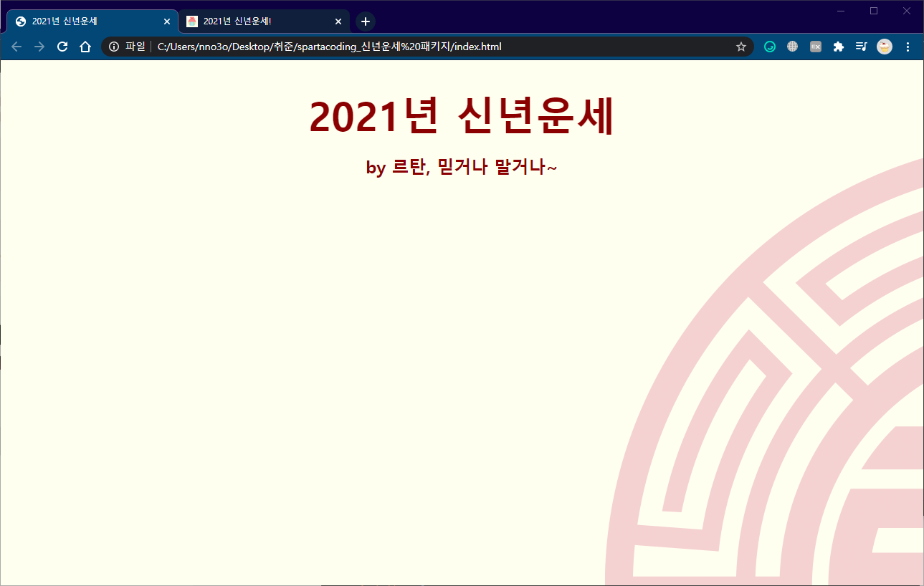
Task: Open the green Grammarly extension icon
Action: [x=770, y=47]
